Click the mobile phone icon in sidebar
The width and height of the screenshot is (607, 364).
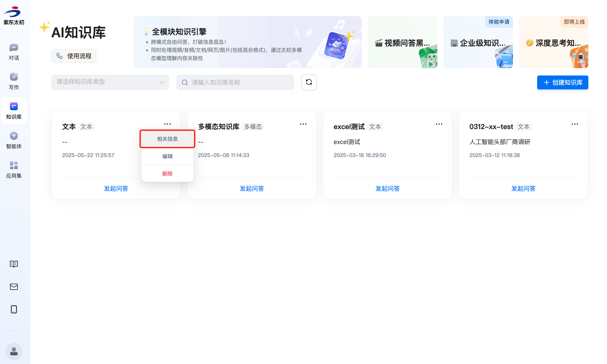coord(14,309)
